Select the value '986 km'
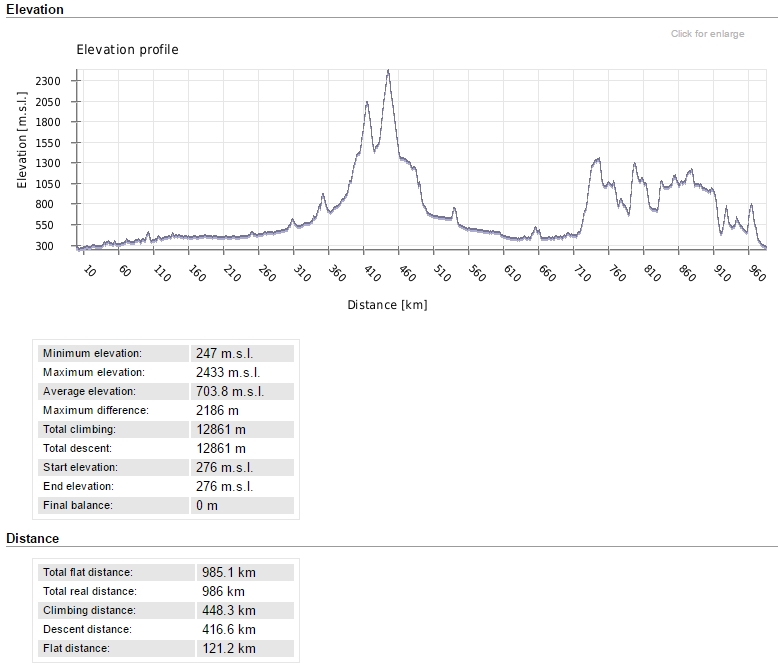The width and height of the screenshot is (778, 669). 223,591
